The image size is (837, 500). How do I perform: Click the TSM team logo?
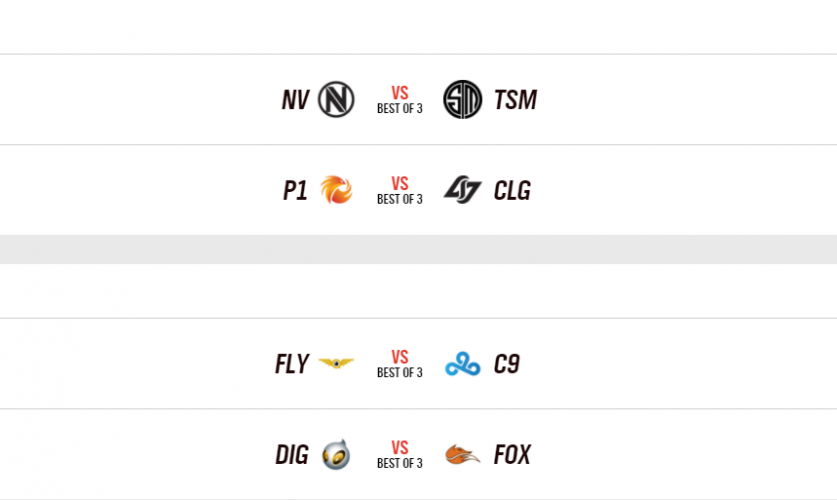tap(462, 100)
